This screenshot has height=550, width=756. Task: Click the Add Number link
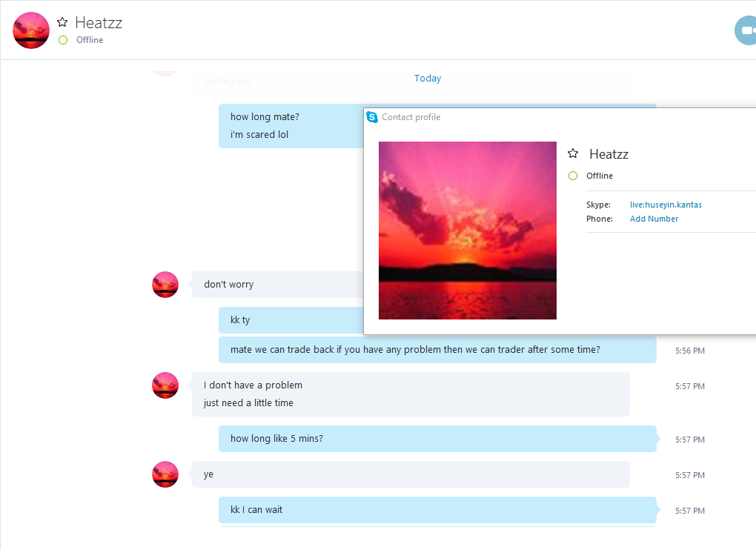[x=654, y=219]
